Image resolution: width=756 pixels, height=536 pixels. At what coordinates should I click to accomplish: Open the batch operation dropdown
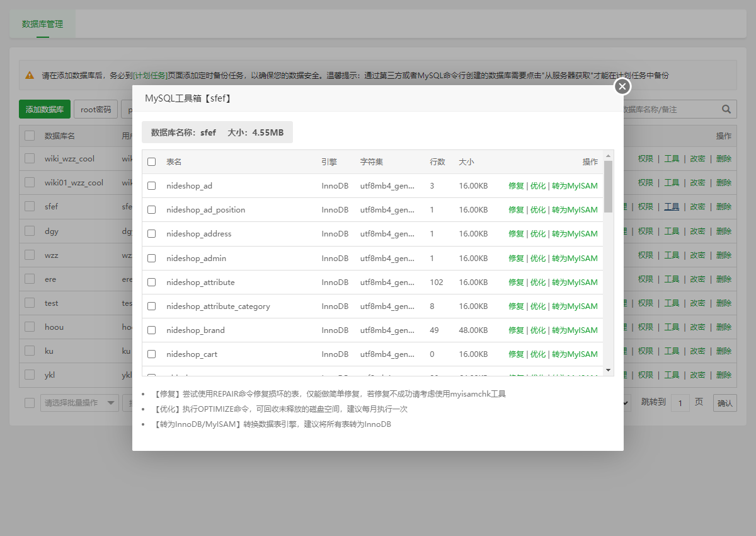[x=79, y=402]
